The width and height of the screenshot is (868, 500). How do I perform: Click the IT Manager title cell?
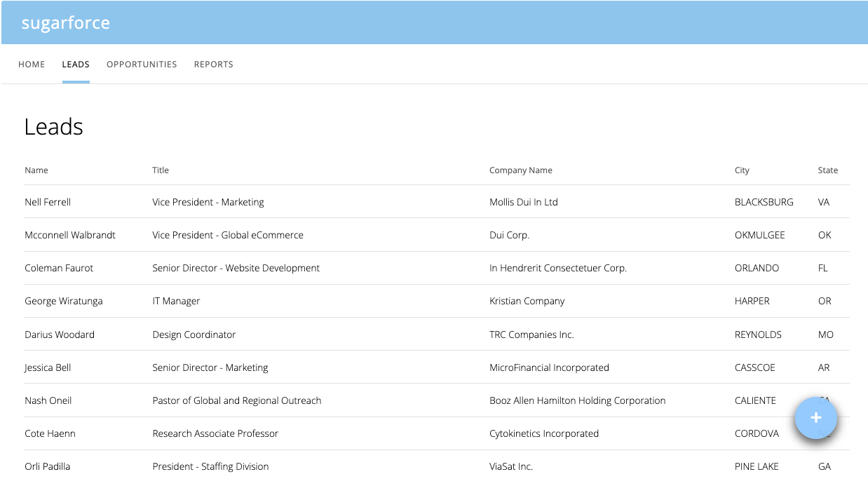point(176,301)
